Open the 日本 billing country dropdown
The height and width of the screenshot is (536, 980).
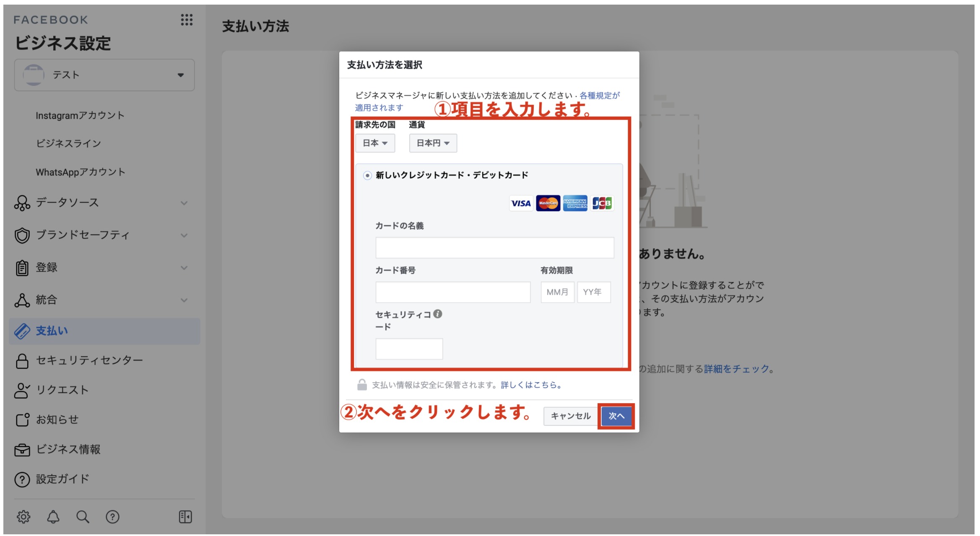375,143
